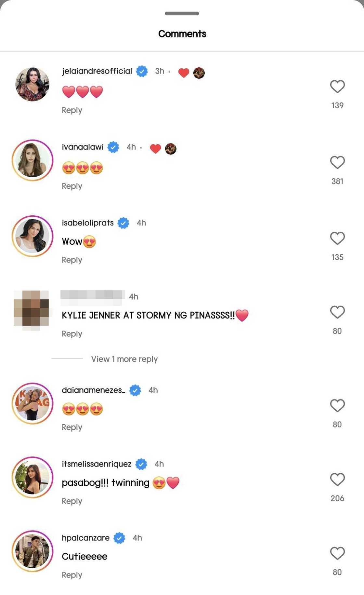Heart daianamenezes_'s comment
This screenshot has width=364, height=595.
point(337,406)
